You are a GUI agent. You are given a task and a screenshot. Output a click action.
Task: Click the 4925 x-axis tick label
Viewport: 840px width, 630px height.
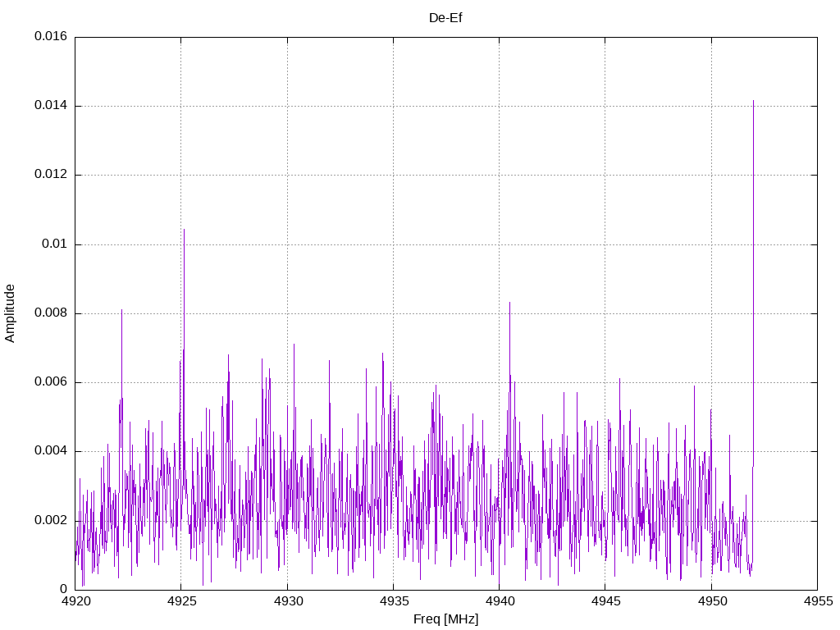pos(181,601)
